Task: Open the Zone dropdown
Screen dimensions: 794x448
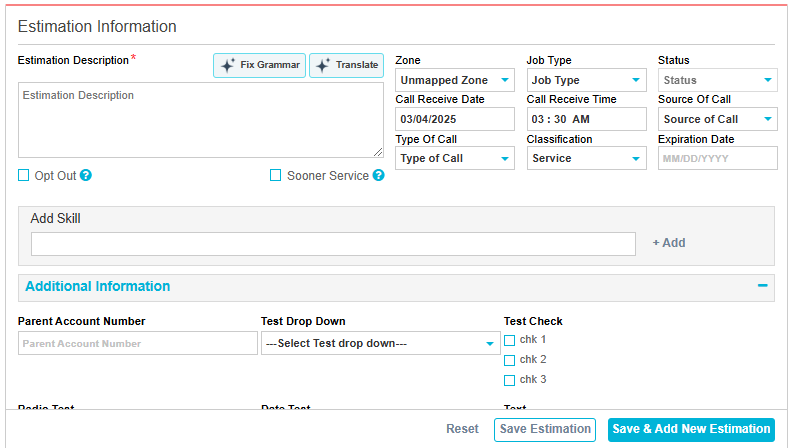Action: coord(455,81)
